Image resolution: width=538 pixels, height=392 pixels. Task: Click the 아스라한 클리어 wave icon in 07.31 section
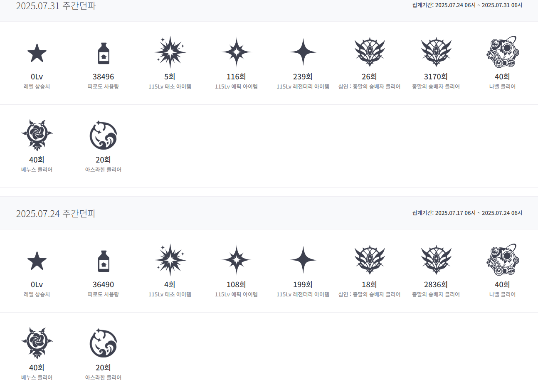tap(104, 135)
